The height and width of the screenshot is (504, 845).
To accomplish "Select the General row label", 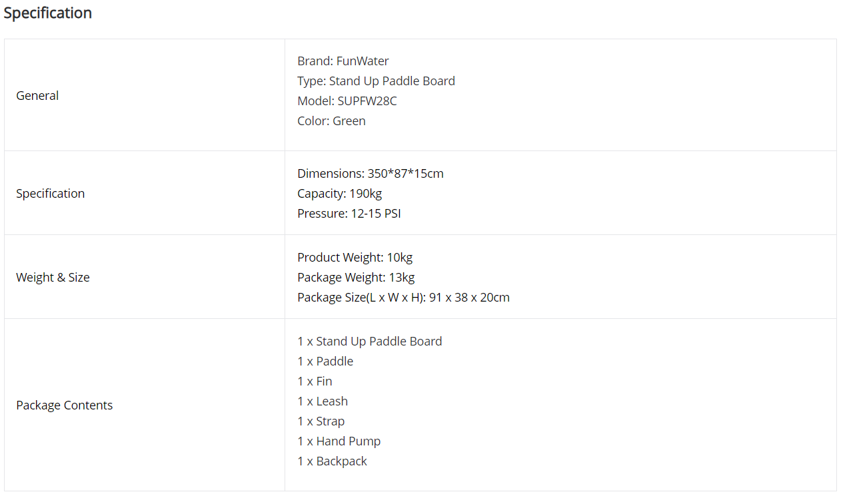I will pyautogui.click(x=37, y=95).
